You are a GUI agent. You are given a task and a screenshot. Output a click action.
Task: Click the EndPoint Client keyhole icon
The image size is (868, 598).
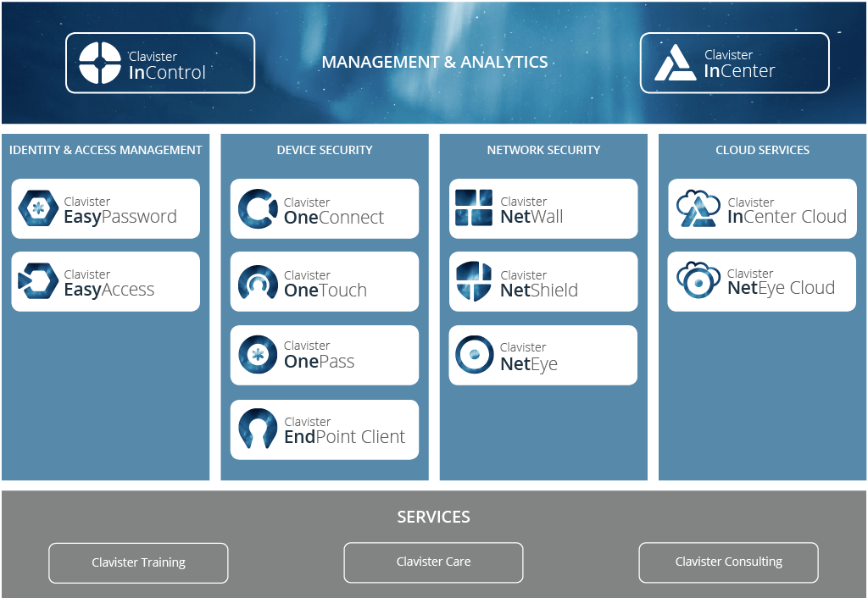click(x=258, y=428)
